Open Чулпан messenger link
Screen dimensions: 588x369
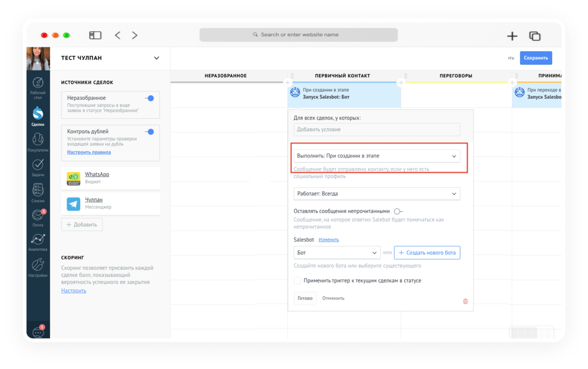pyautogui.click(x=94, y=200)
